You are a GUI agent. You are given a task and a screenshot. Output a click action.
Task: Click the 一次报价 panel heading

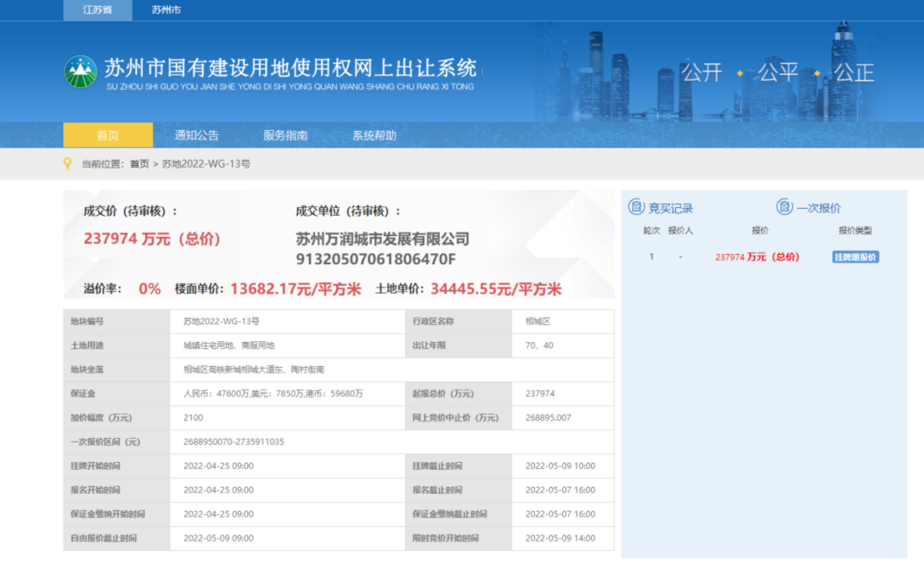[819, 208]
